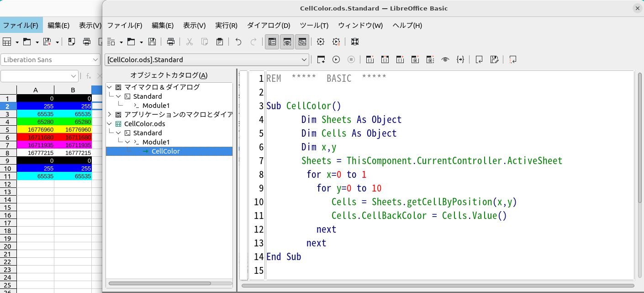644x293 pixels.
Task: Toggle the Object Catalog panel button
Action: point(272,42)
